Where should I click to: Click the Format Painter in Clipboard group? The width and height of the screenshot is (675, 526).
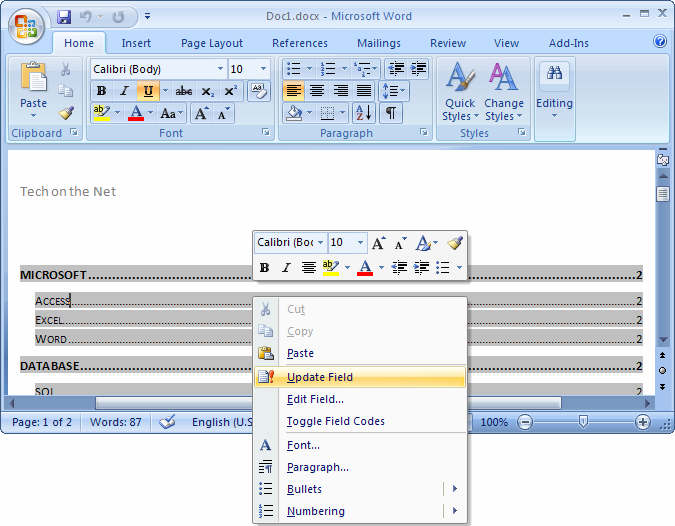[x=66, y=113]
